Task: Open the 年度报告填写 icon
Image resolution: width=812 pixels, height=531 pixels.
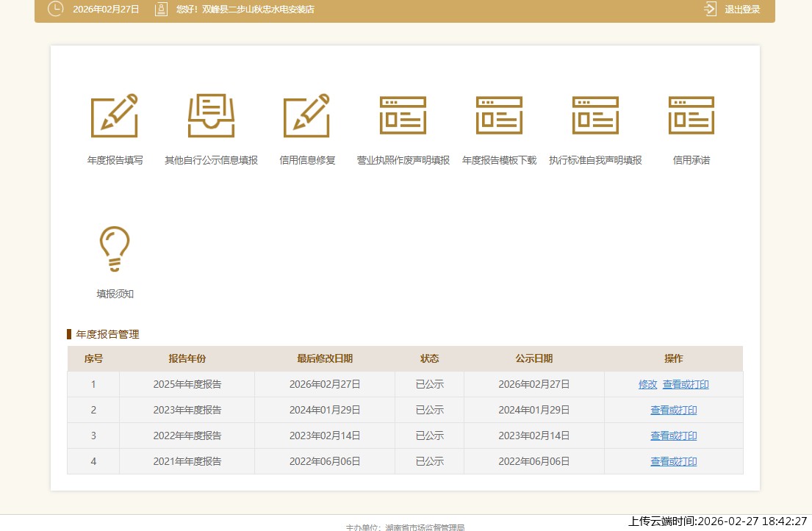Action: click(x=115, y=115)
